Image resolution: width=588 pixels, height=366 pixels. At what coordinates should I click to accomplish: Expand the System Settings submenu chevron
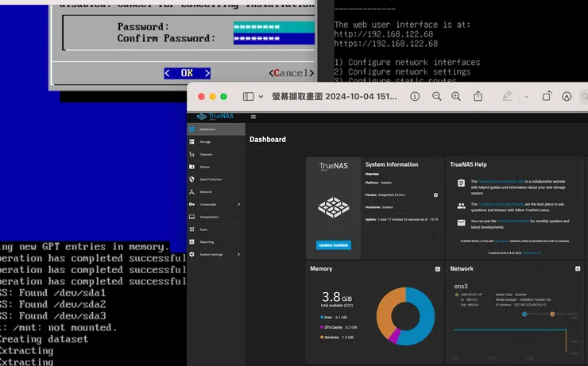pyautogui.click(x=239, y=254)
